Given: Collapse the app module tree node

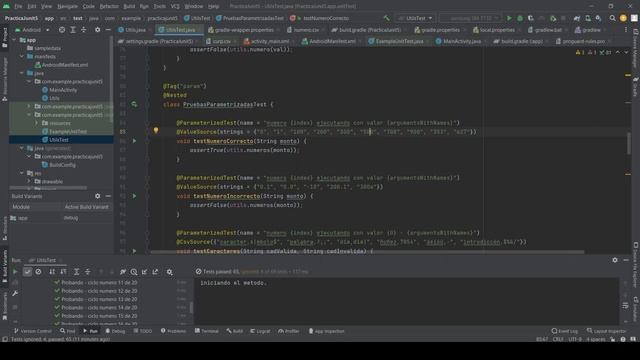Looking at the screenshot, I should pos(14,40).
